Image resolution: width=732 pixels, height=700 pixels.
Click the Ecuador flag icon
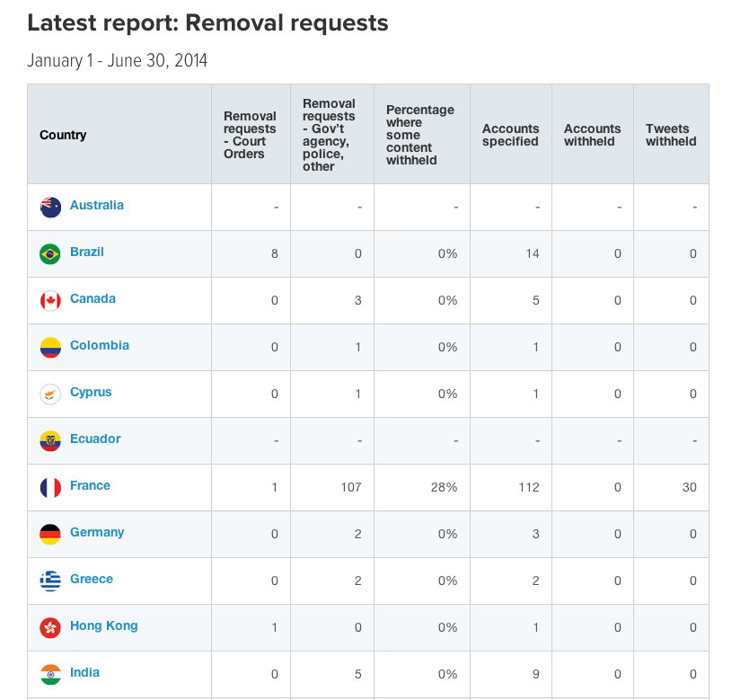coord(50,441)
